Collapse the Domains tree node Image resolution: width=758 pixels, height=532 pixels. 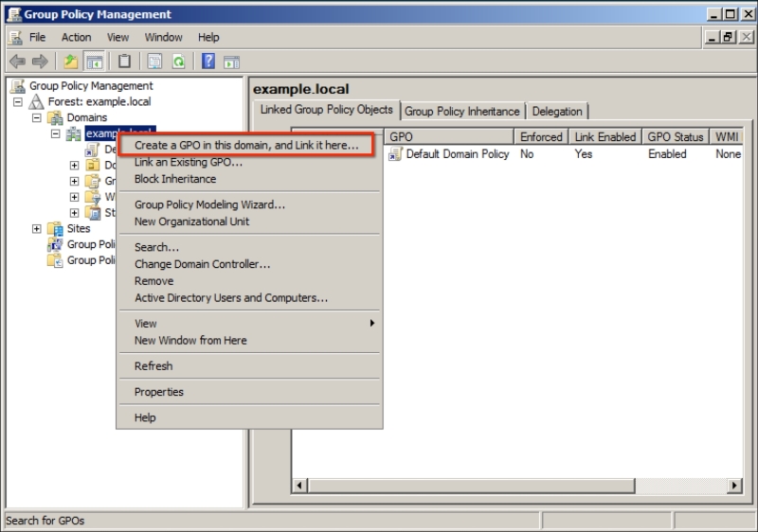point(37,118)
